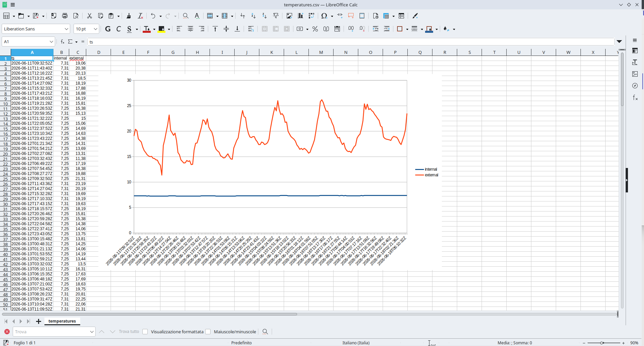Open the hamburger menu in title bar

click(13, 5)
